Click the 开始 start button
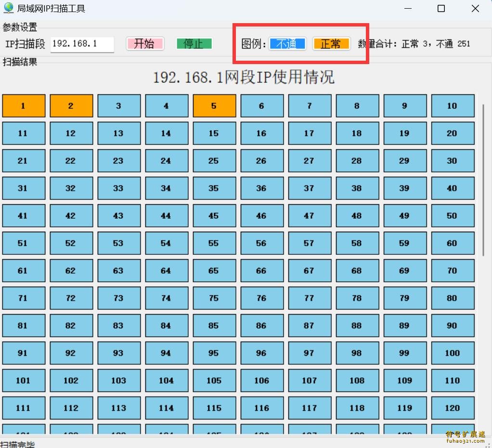 point(144,44)
